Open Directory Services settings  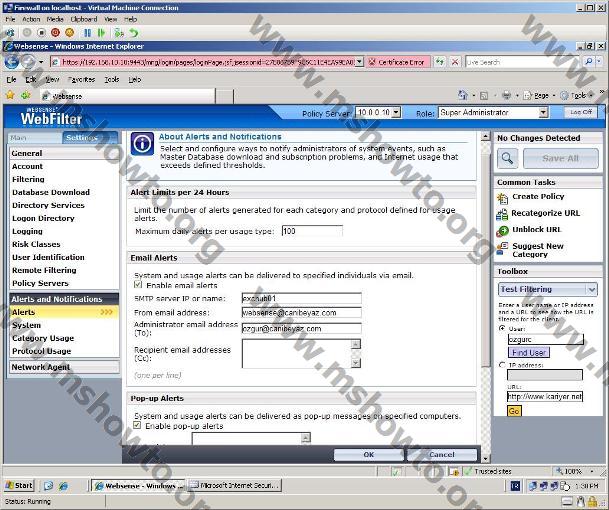coord(48,205)
